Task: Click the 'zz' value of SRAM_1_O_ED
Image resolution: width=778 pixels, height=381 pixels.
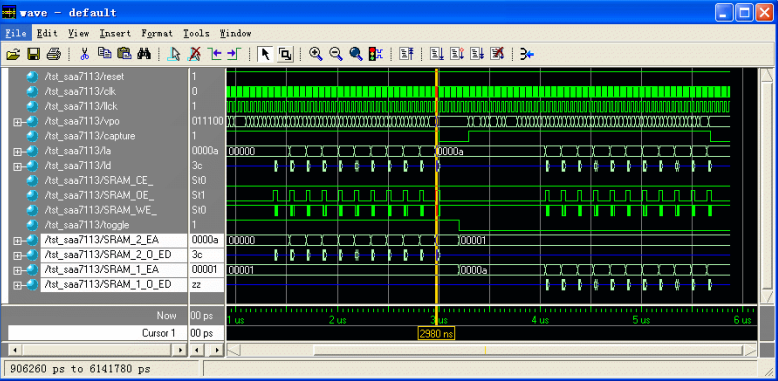Action: (196, 285)
